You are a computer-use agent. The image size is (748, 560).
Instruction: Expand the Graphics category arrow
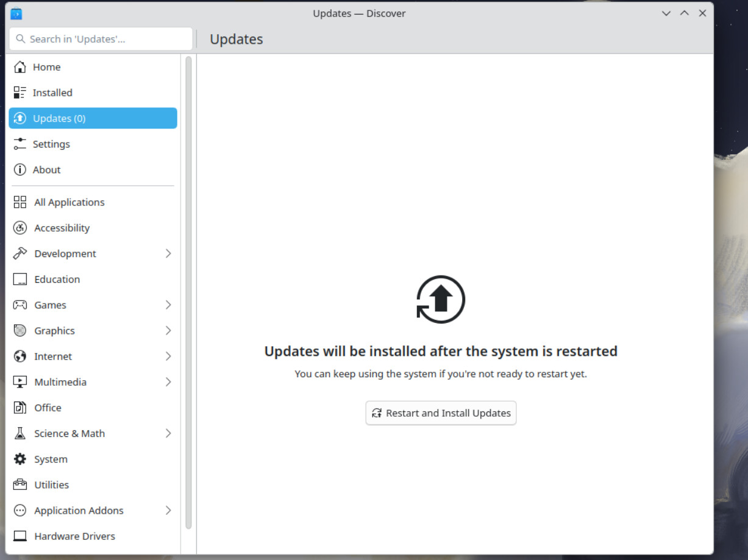pos(168,330)
